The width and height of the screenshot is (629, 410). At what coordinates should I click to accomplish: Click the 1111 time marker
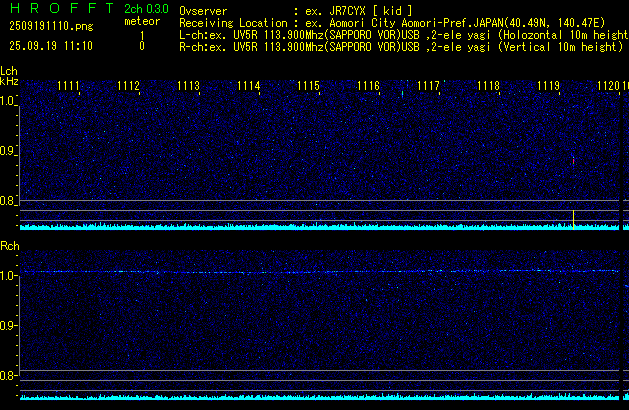coord(69,87)
